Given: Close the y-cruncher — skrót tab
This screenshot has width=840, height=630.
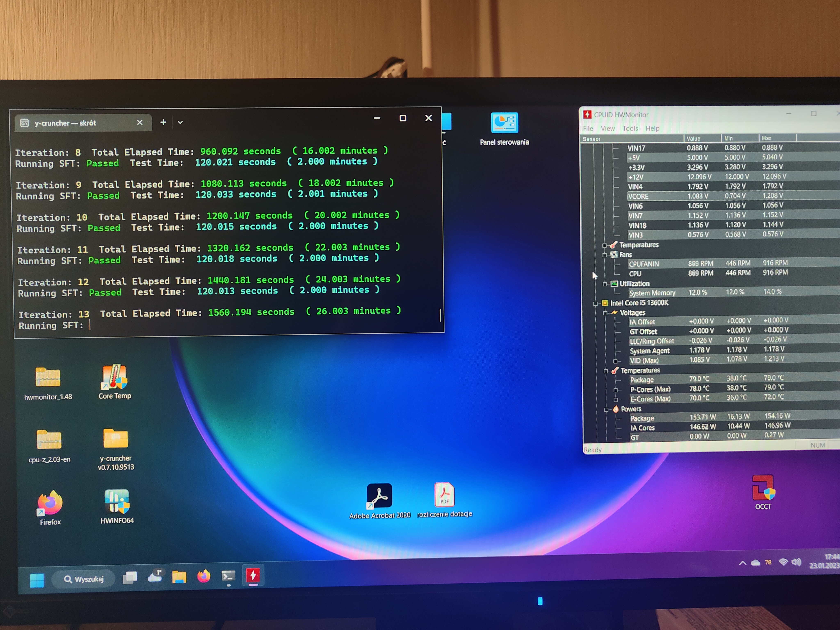Looking at the screenshot, I should [140, 122].
